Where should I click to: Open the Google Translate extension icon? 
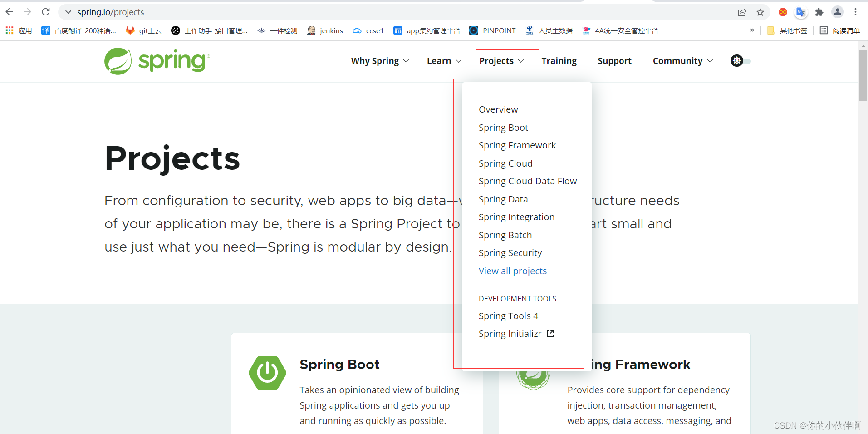pos(801,12)
